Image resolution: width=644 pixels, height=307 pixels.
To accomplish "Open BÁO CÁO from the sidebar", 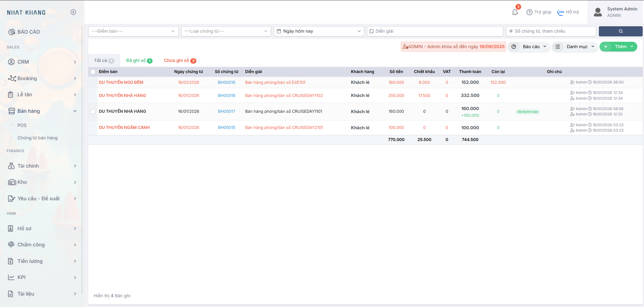I will [x=29, y=32].
